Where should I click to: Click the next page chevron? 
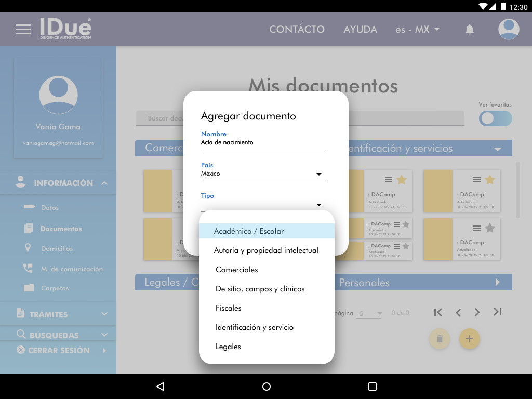(x=477, y=312)
